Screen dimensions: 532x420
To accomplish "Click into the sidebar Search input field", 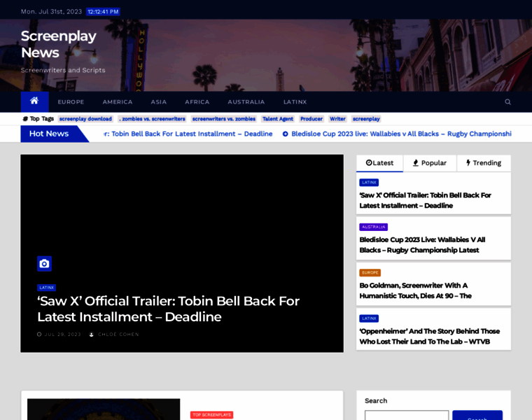I will (x=407, y=415).
